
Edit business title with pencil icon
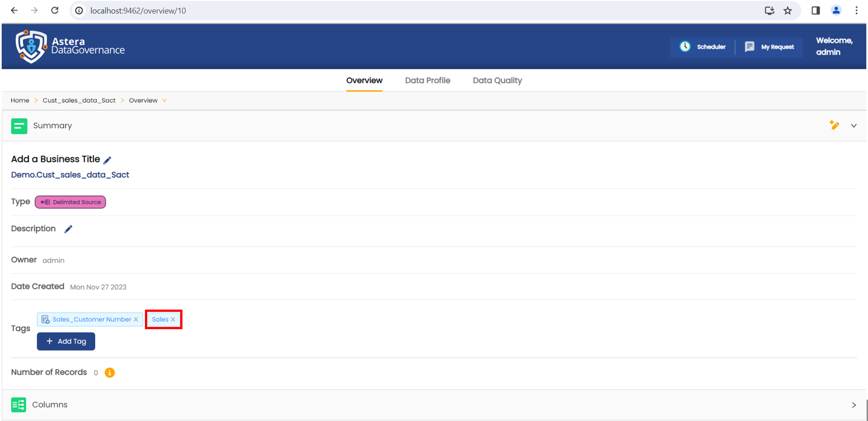pyautogui.click(x=107, y=160)
